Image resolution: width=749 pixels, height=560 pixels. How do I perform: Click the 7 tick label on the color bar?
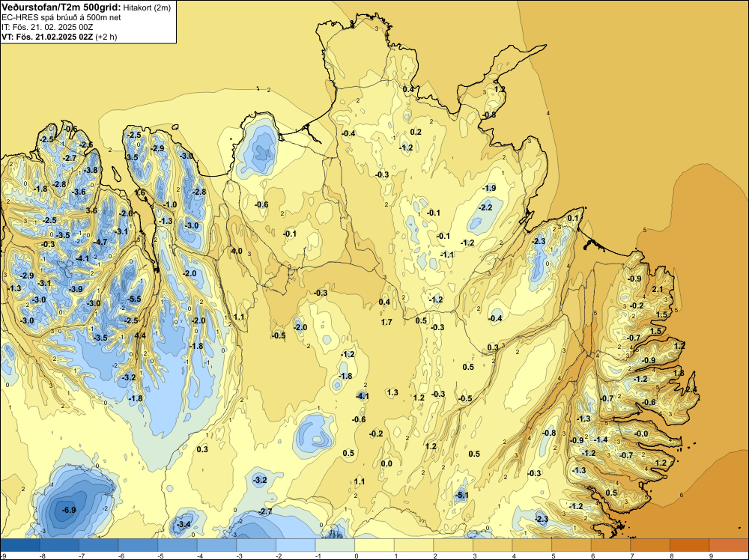(x=631, y=556)
